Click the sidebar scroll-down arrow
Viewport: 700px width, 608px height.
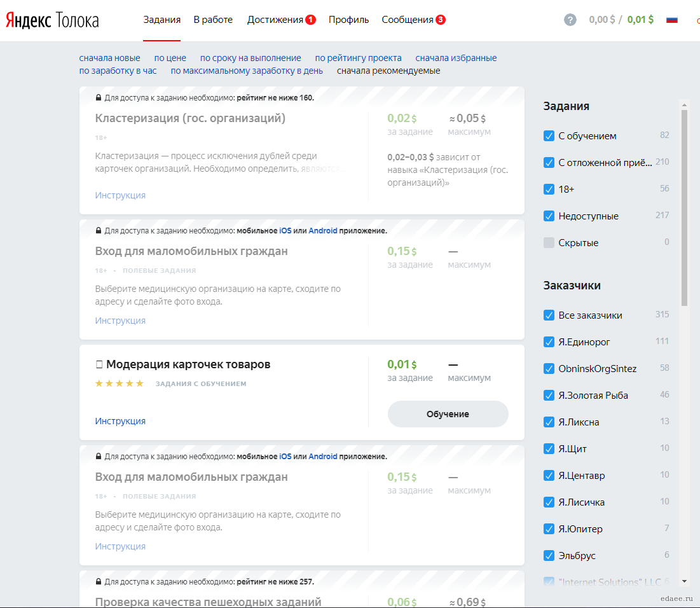[684, 581]
